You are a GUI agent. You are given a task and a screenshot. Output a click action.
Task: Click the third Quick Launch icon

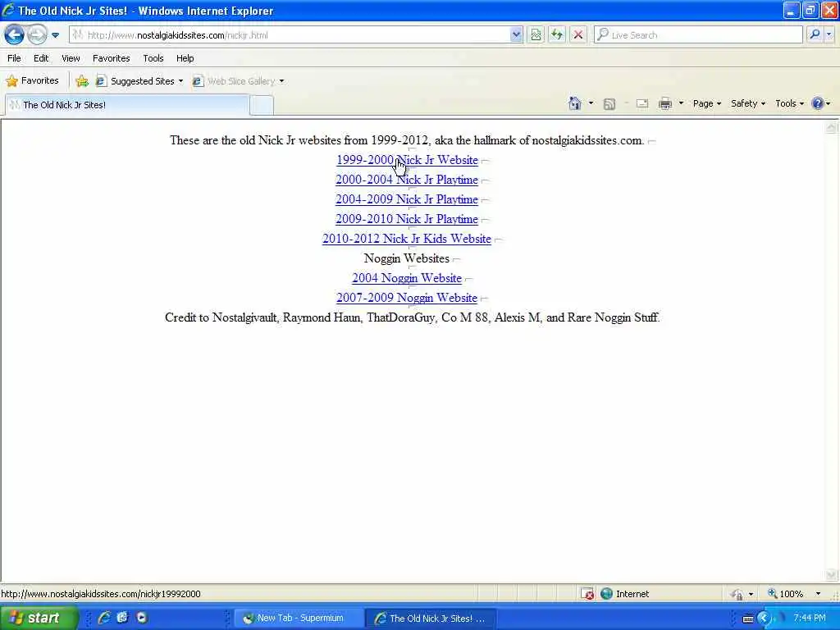141,618
